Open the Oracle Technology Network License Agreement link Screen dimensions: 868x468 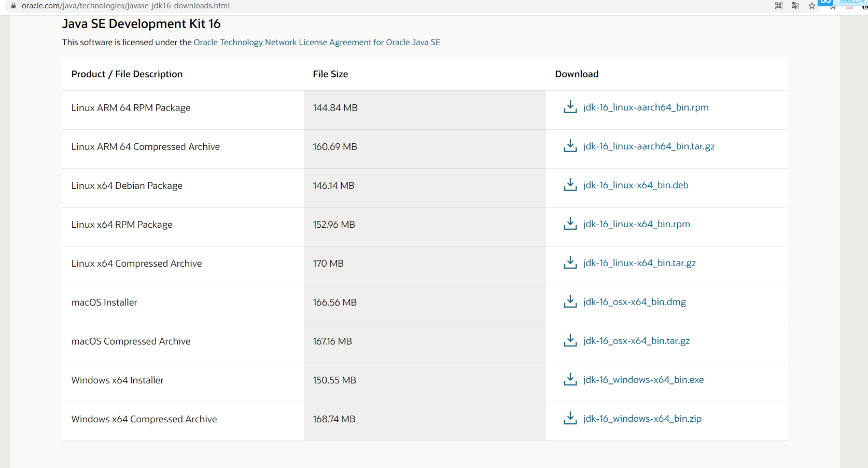tap(317, 43)
